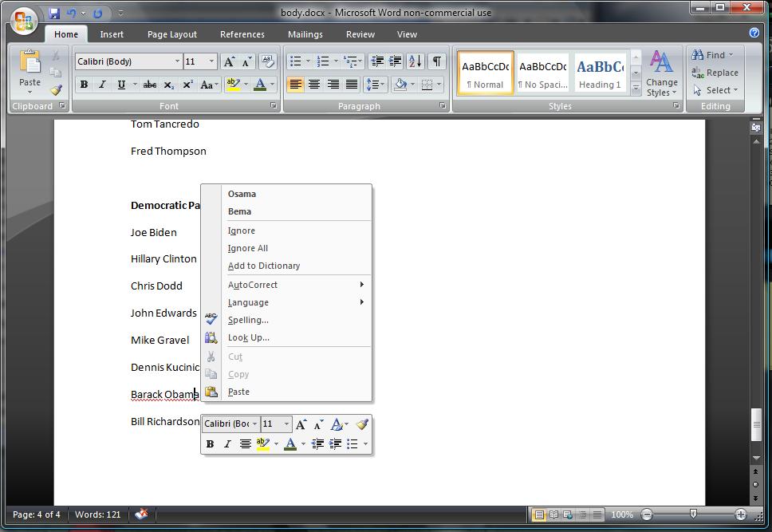
Task: Toggle Center alignment in ribbon Paragraph group
Action: click(314, 85)
